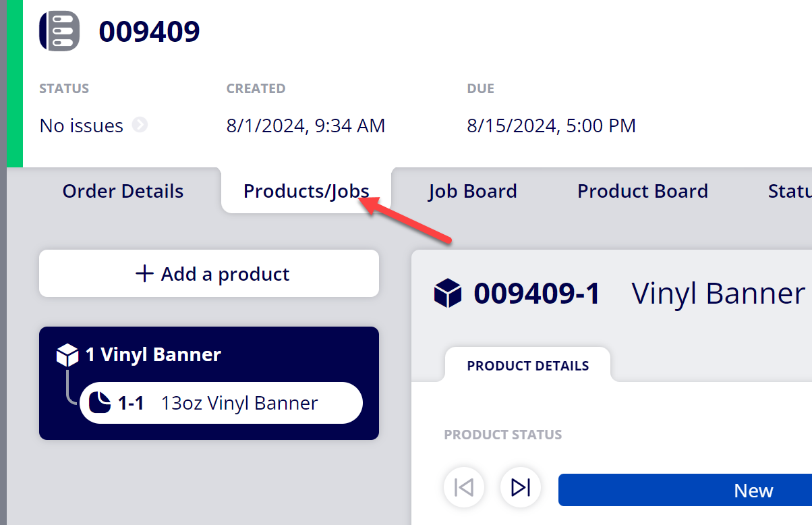This screenshot has height=525, width=812.
Task: Click the pie icon of job 1-1
Action: [100, 403]
